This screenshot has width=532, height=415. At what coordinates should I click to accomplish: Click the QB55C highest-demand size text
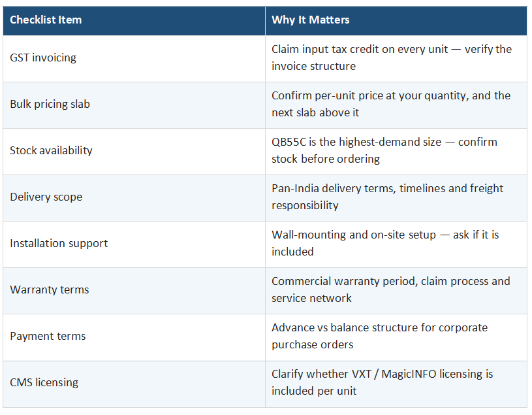[384, 150]
